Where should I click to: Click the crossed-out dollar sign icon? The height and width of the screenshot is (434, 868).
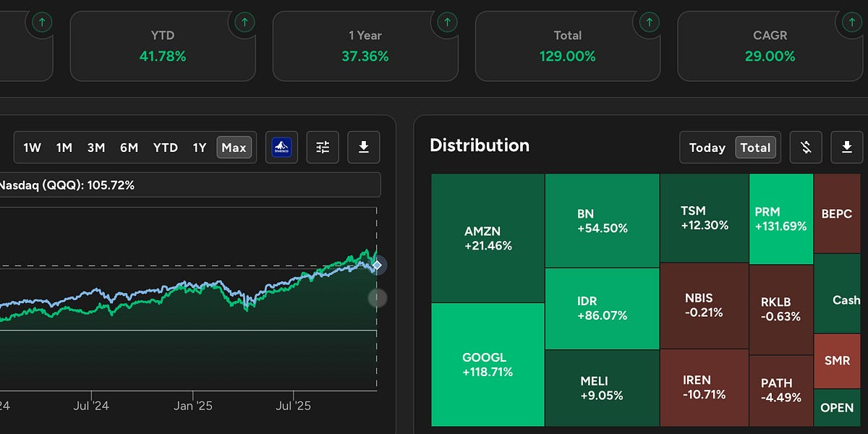pos(806,148)
